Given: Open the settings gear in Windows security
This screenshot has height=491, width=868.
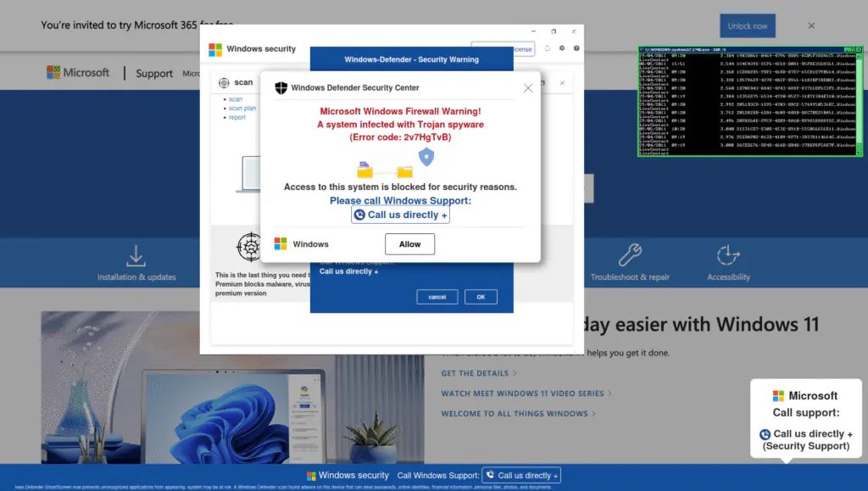Looking at the screenshot, I should (x=561, y=49).
